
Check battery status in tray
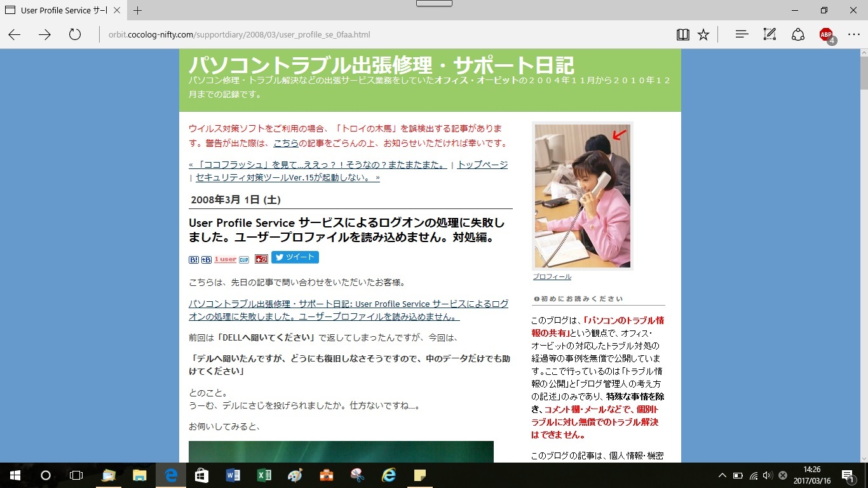pos(738,475)
